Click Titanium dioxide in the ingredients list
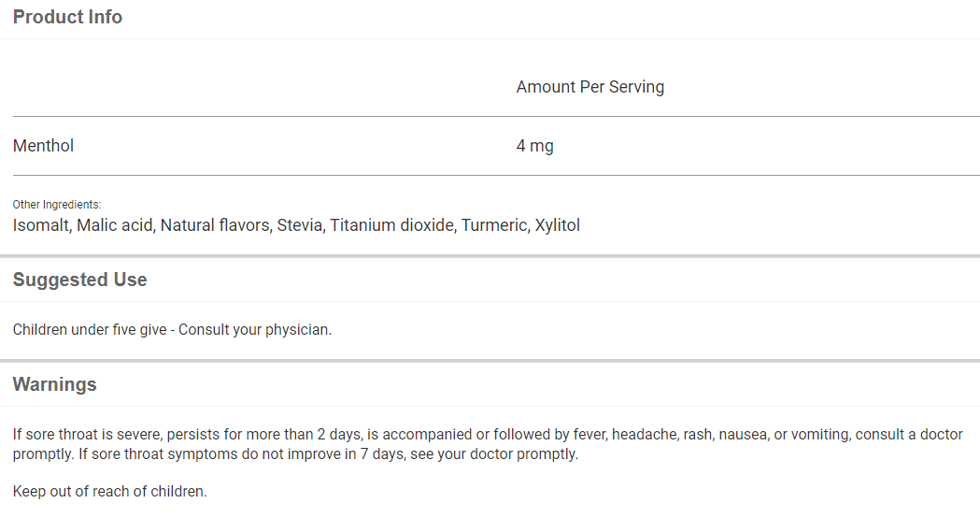 click(391, 225)
